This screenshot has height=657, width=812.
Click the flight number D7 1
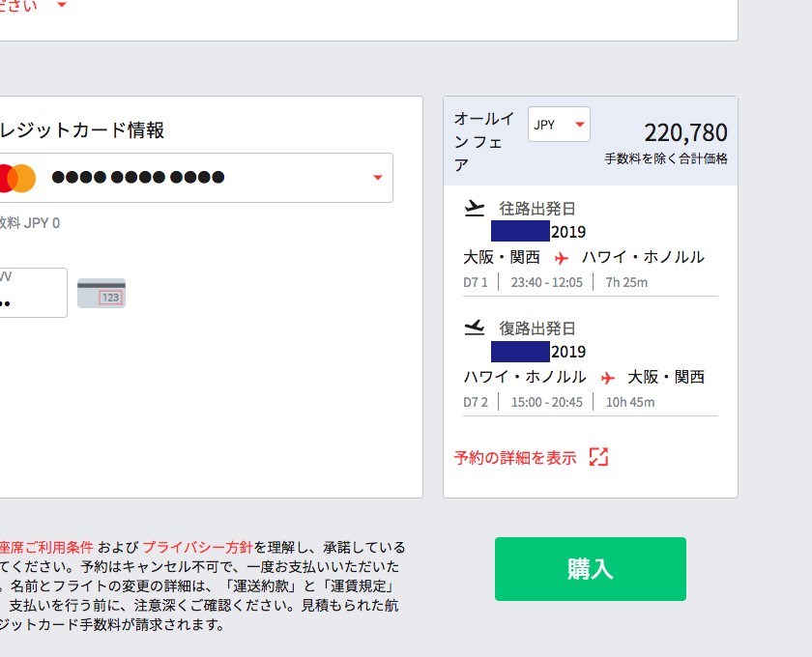[x=476, y=283]
